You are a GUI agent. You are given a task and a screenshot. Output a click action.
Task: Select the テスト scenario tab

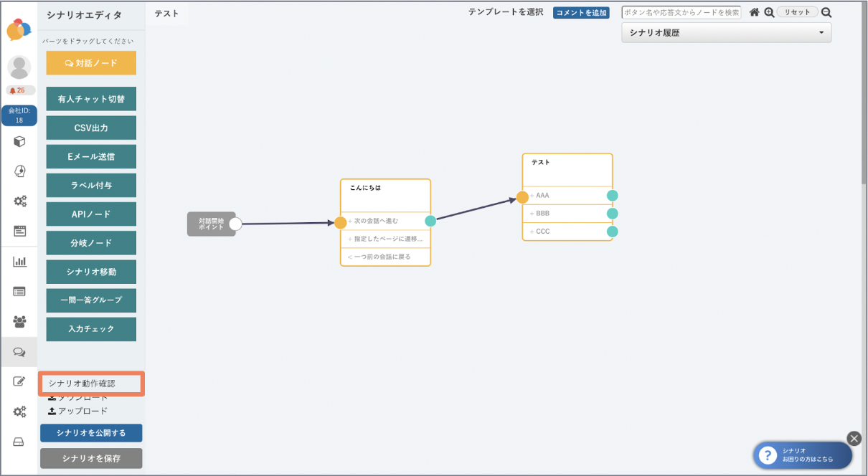point(167,13)
